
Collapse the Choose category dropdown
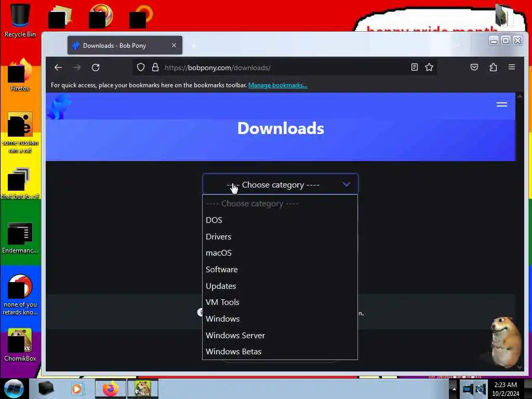[x=280, y=184]
